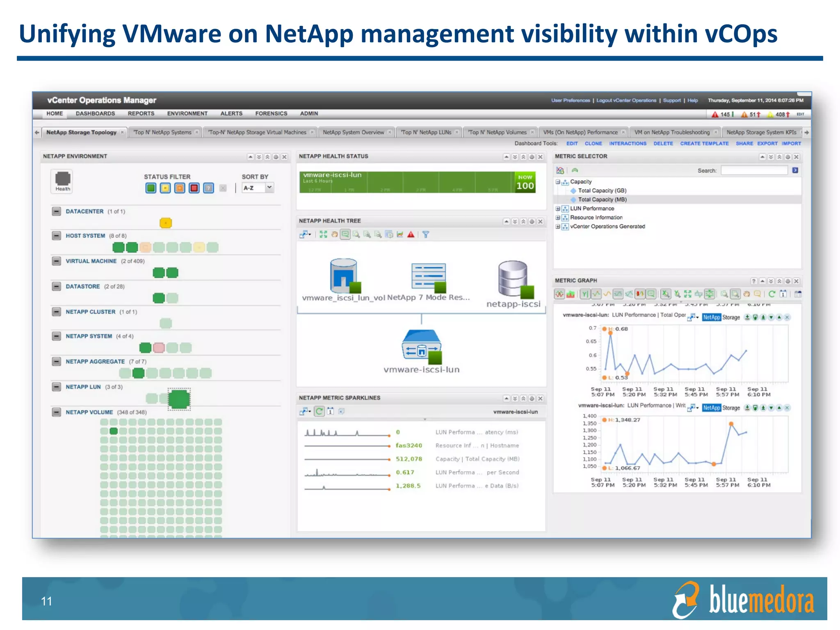
Task: Click the Search go button in Metric Selector
Action: click(795, 170)
